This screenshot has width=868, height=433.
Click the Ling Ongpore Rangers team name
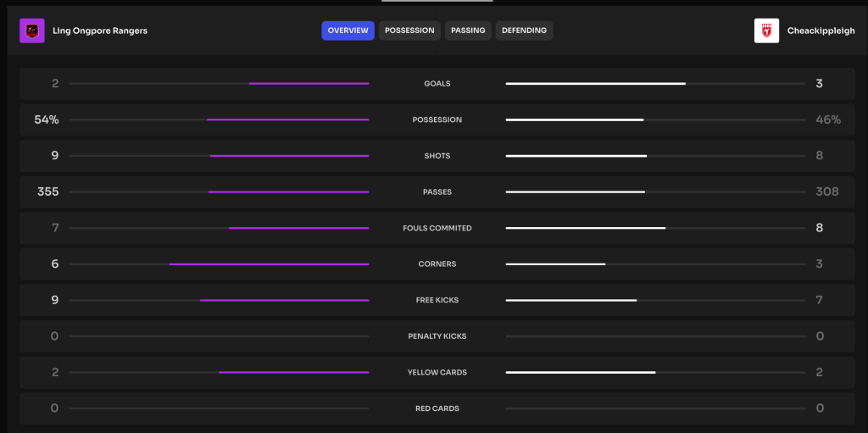point(100,31)
